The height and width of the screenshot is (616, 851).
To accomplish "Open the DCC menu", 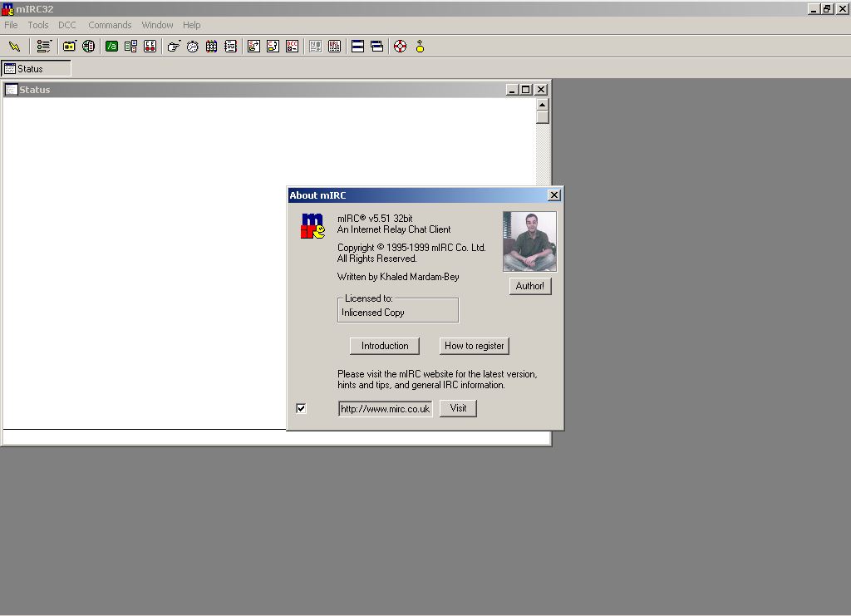I will [67, 25].
